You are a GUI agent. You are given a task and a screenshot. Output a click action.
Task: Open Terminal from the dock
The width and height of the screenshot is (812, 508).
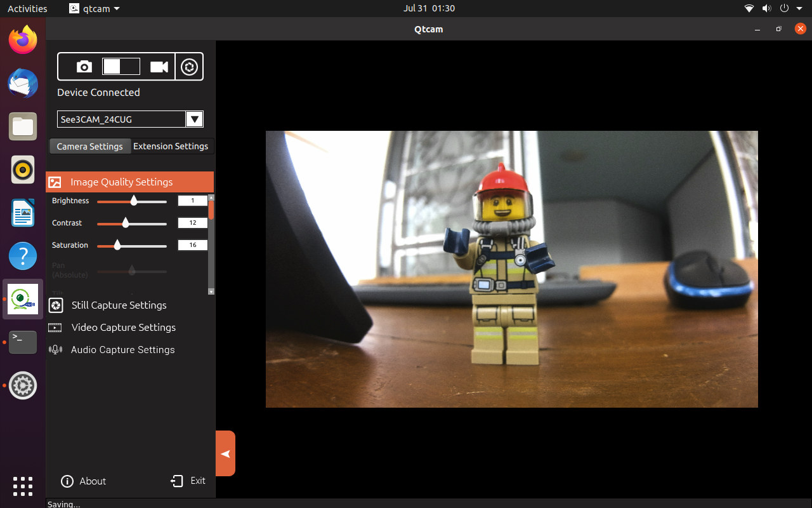[23, 342]
